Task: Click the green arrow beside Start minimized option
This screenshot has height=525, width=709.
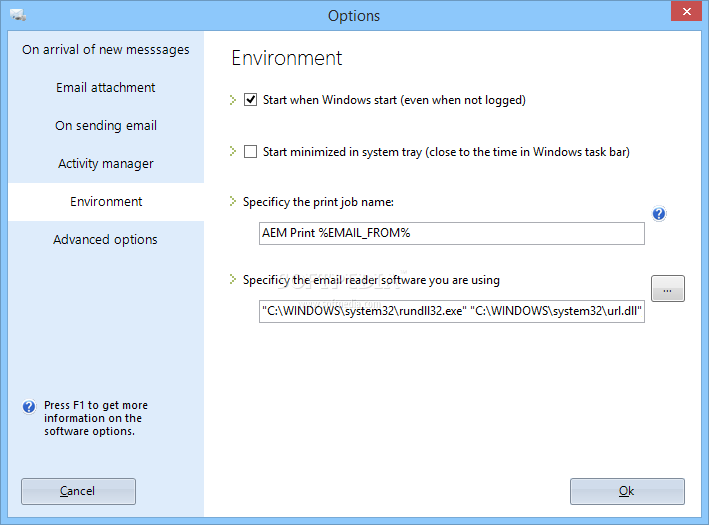Action: [232, 151]
